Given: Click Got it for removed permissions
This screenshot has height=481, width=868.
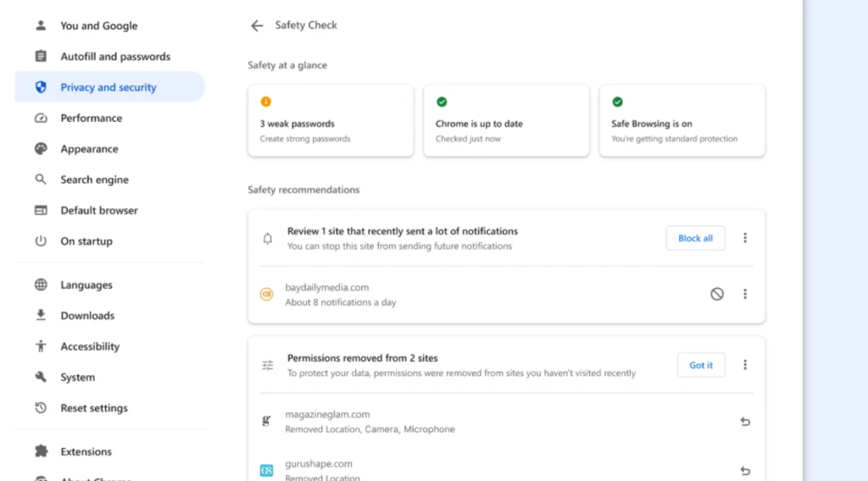Looking at the screenshot, I should tap(701, 366).
